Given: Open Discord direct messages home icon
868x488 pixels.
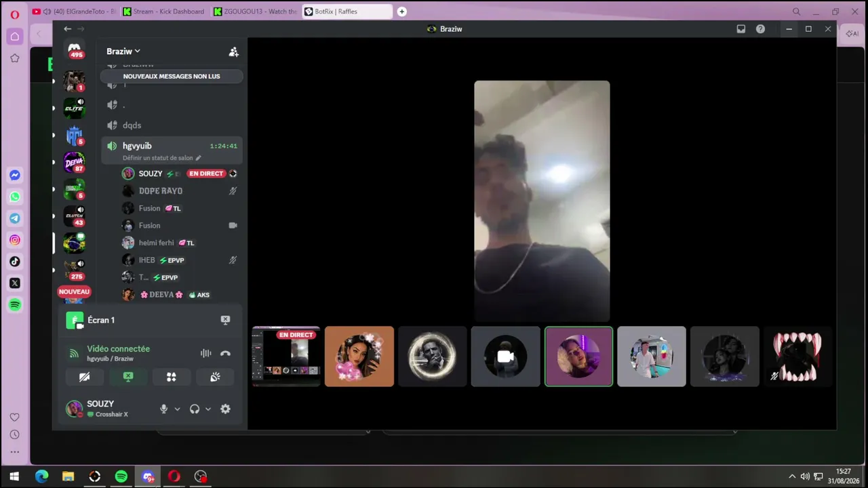Looking at the screenshot, I should pos(75,49).
